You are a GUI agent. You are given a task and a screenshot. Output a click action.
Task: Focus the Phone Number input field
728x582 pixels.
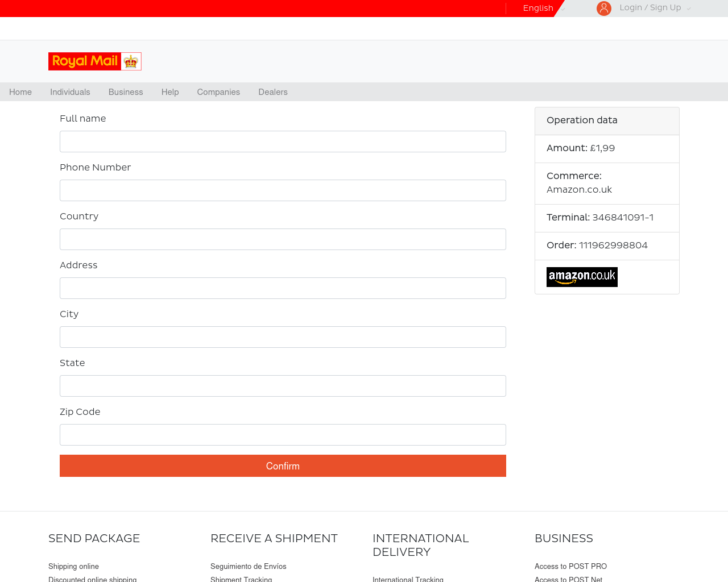(283, 190)
